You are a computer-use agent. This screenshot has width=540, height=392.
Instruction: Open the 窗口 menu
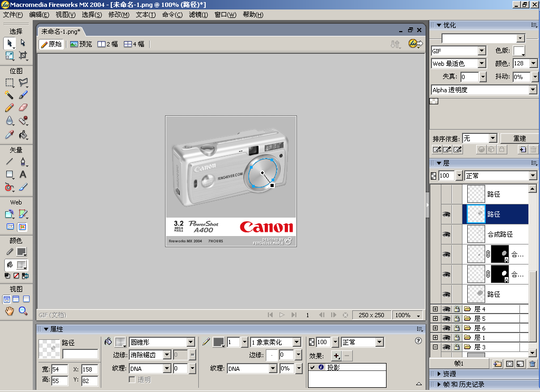tap(225, 14)
